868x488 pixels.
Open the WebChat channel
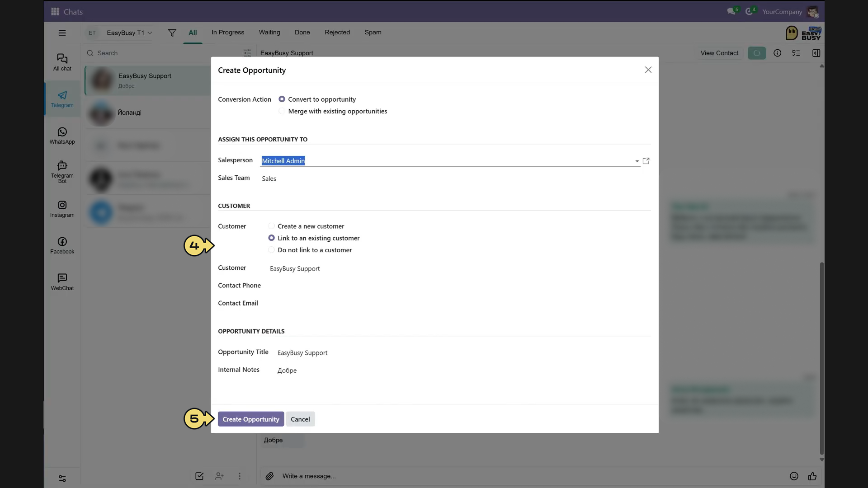pyautogui.click(x=62, y=282)
